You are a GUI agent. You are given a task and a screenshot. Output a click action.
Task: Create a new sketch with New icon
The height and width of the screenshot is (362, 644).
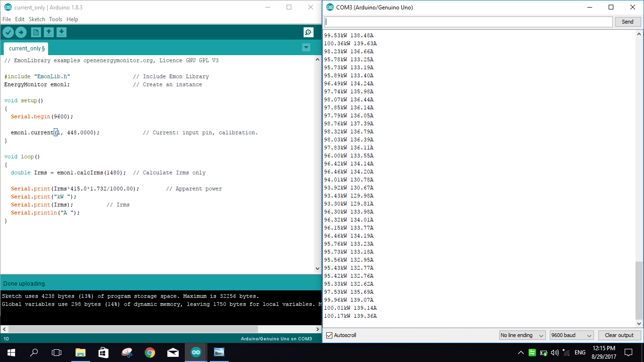[36, 32]
